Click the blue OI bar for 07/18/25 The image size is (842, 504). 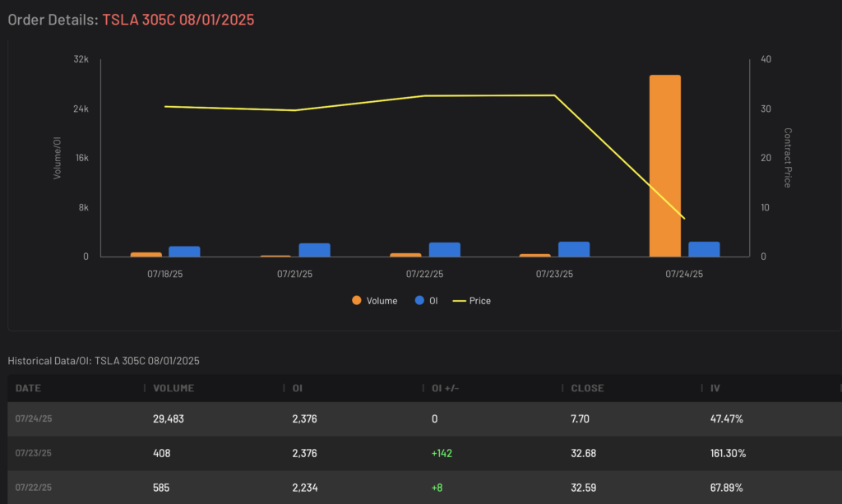(x=184, y=252)
